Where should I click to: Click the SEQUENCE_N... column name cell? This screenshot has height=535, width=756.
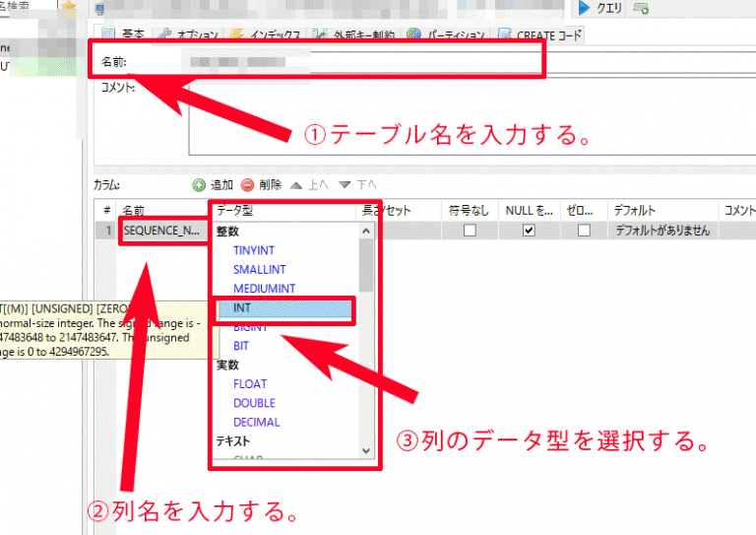click(x=162, y=231)
